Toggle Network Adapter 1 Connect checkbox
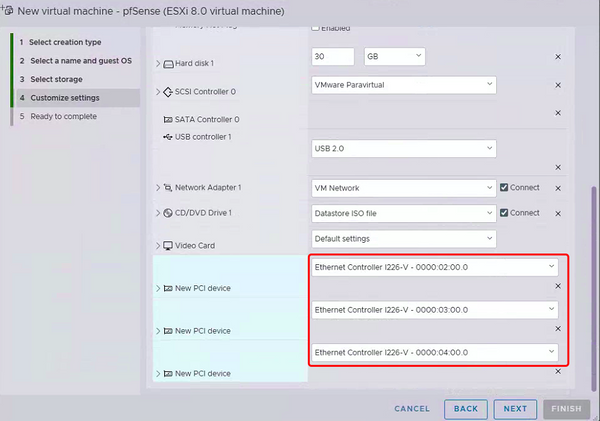 point(505,187)
